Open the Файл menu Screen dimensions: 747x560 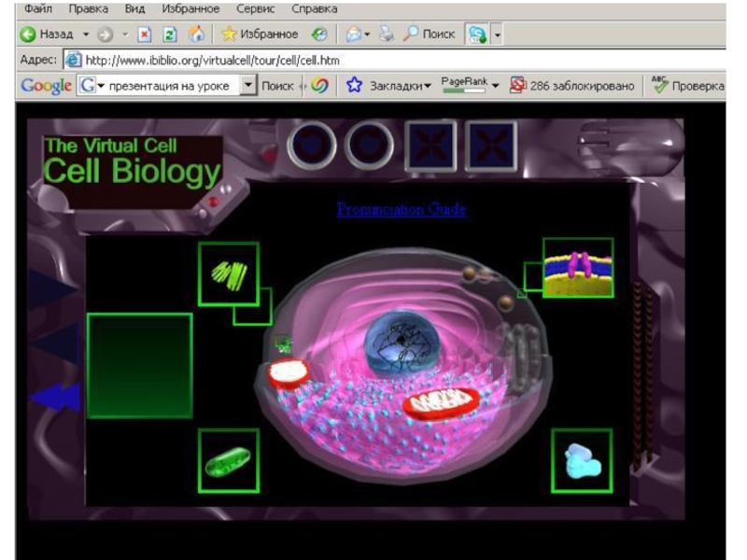[38, 8]
